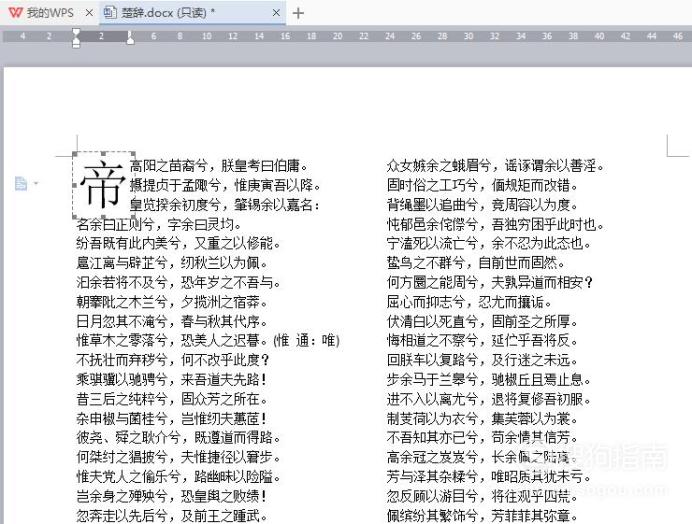Switch to the 我的WPS tab
This screenshot has width=692, height=524.
pos(49,13)
